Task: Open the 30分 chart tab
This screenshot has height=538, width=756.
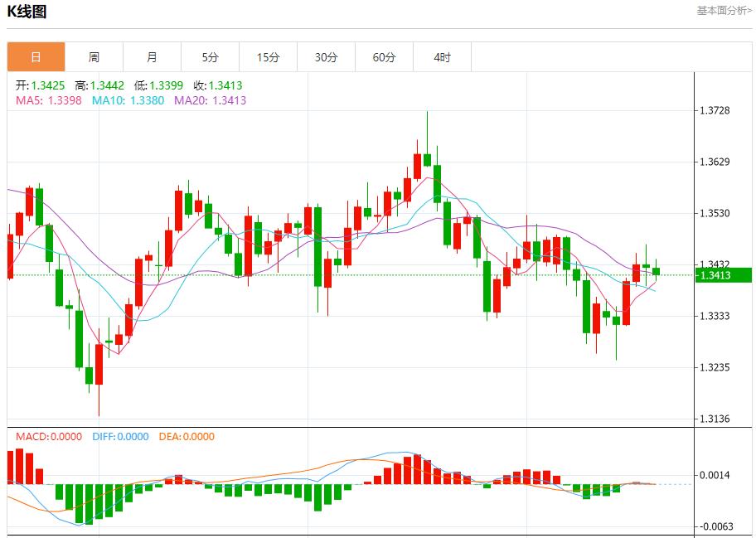Action: [x=326, y=56]
